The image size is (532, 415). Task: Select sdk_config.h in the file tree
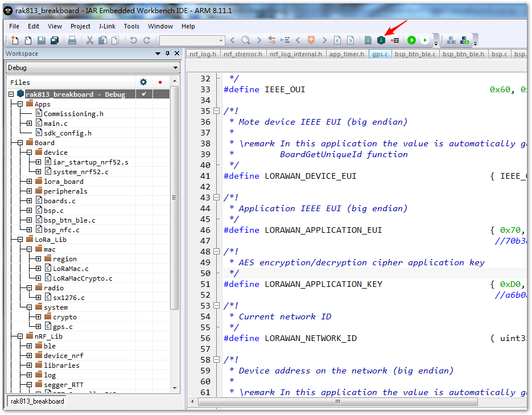coord(68,133)
